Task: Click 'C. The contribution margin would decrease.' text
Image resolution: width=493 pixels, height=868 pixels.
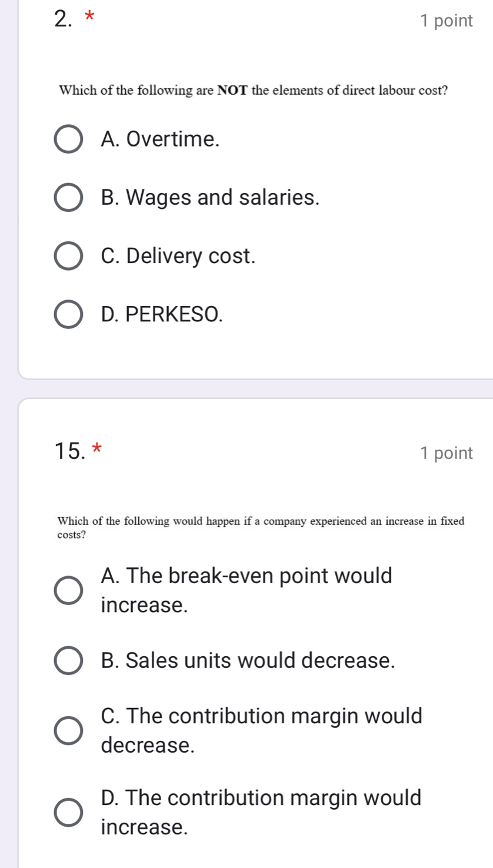Action: [261, 731]
